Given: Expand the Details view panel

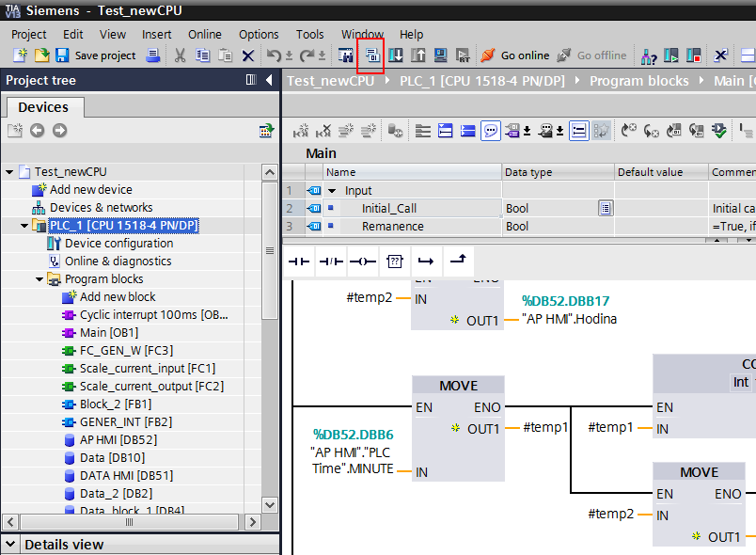Looking at the screenshot, I should (x=10, y=544).
